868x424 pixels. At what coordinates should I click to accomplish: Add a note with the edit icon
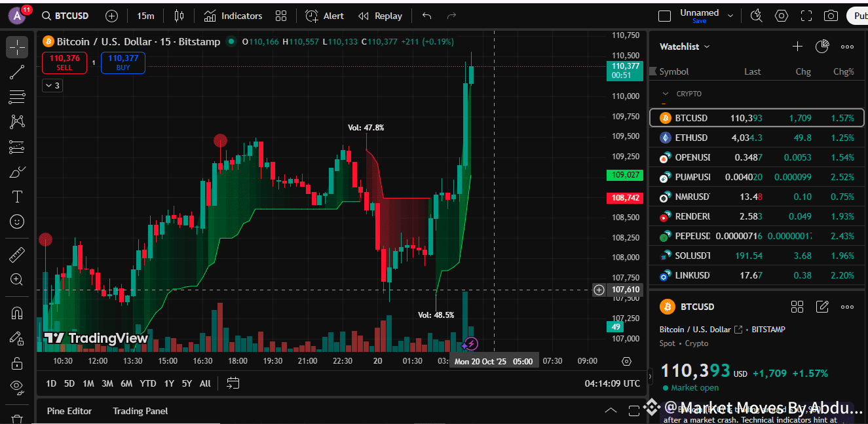coord(822,307)
